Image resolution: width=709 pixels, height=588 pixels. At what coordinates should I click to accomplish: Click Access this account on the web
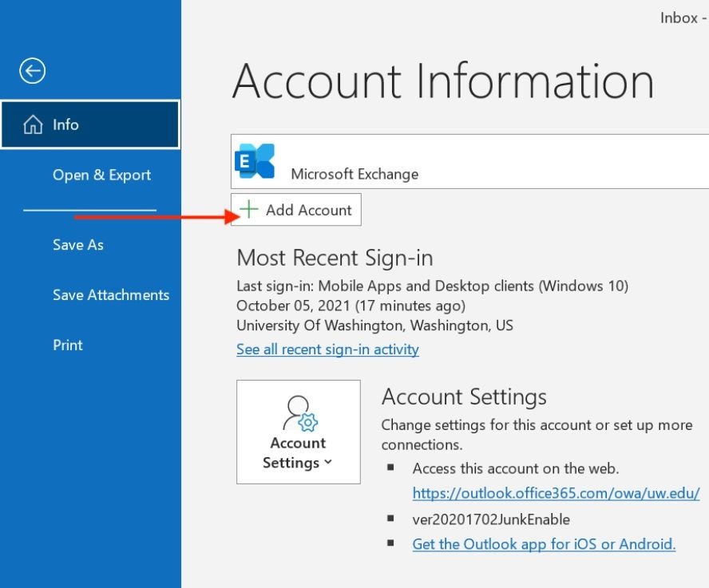(516, 468)
